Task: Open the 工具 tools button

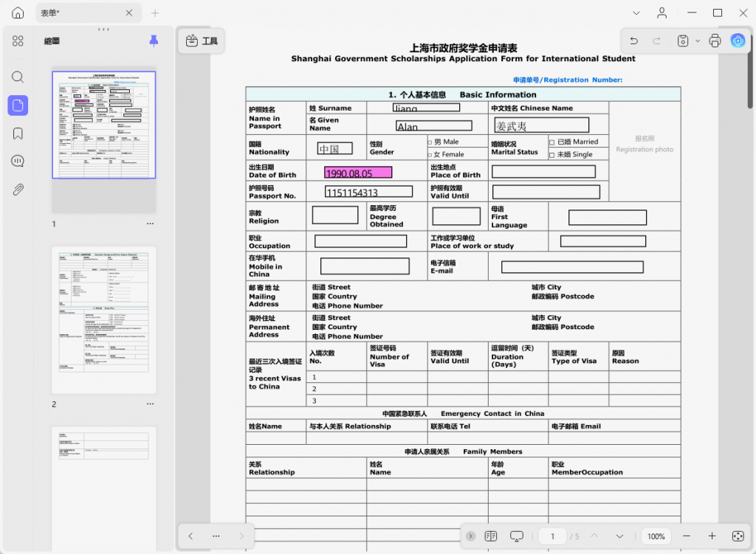Action: tap(202, 41)
